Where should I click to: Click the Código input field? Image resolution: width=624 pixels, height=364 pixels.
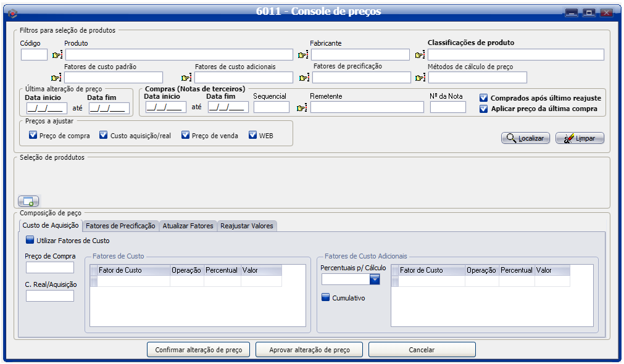pos(34,55)
